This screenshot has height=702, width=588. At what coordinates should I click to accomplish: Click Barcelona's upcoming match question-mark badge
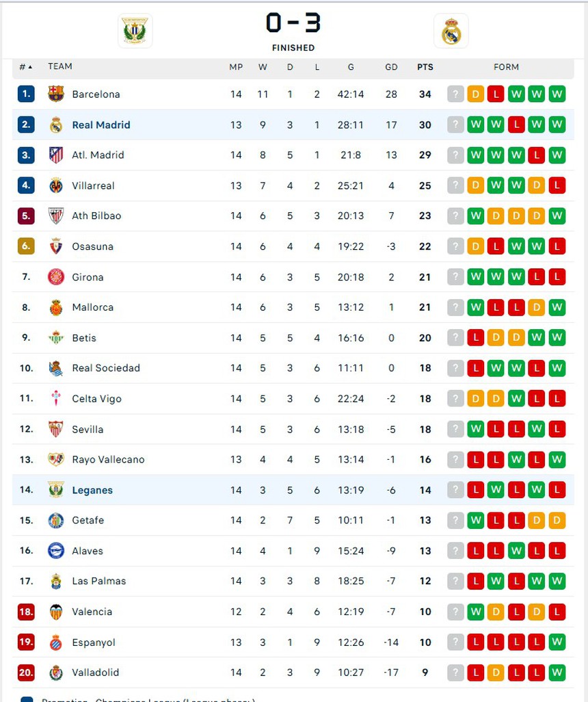(455, 94)
